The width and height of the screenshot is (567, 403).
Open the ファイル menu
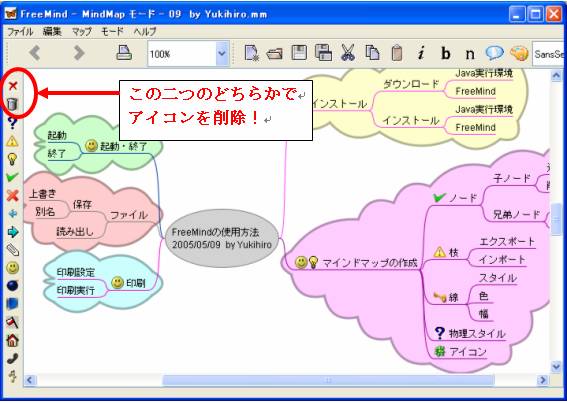tap(20, 32)
